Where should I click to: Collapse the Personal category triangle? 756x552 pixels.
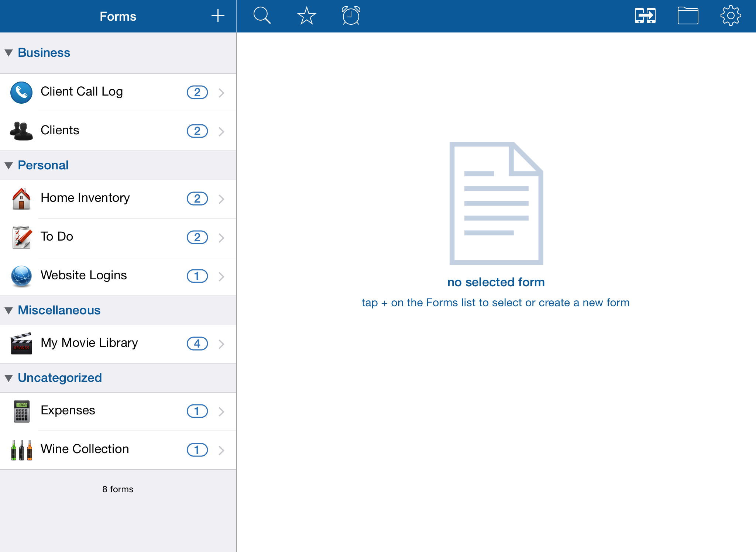[x=9, y=165]
